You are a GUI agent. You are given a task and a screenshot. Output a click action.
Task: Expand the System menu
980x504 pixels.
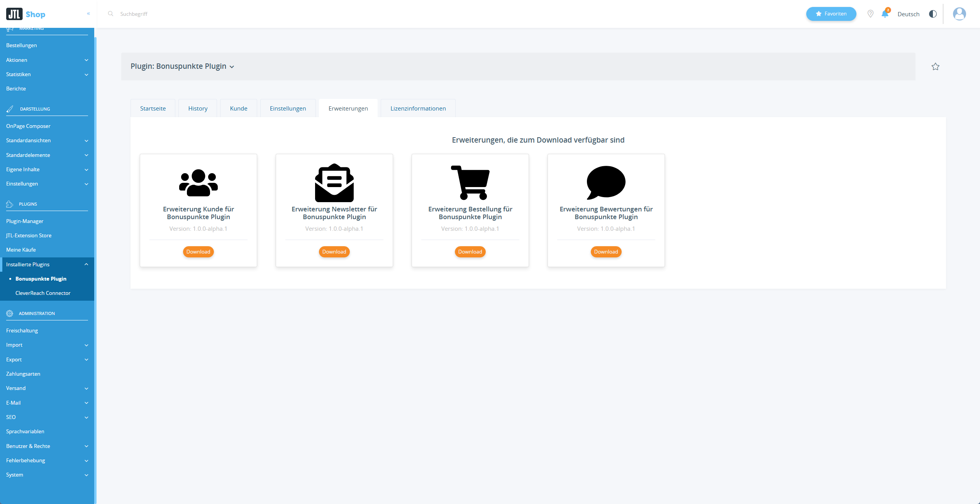point(47,475)
